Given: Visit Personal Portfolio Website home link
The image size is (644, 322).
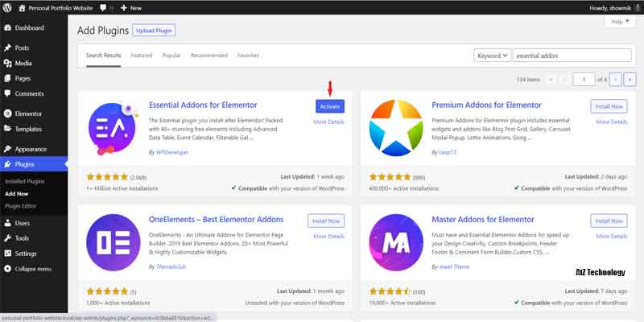Looking at the screenshot, I should (56, 8).
